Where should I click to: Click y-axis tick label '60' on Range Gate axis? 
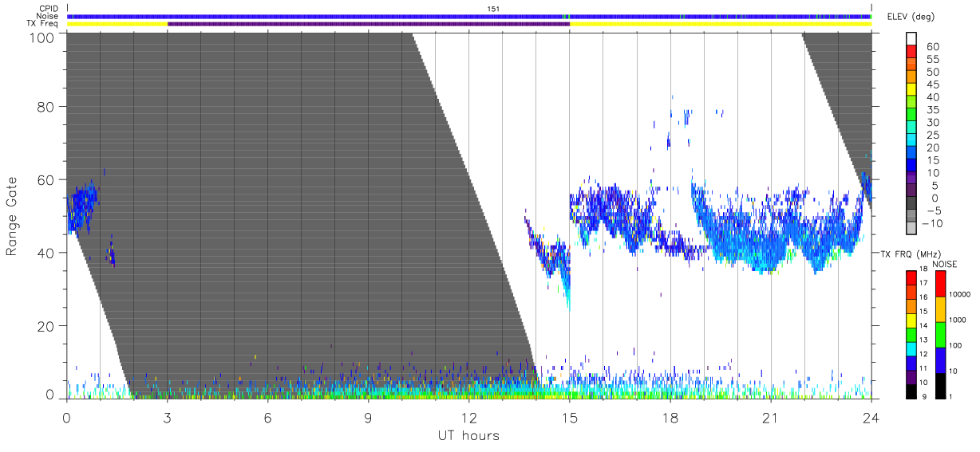coord(45,180)
